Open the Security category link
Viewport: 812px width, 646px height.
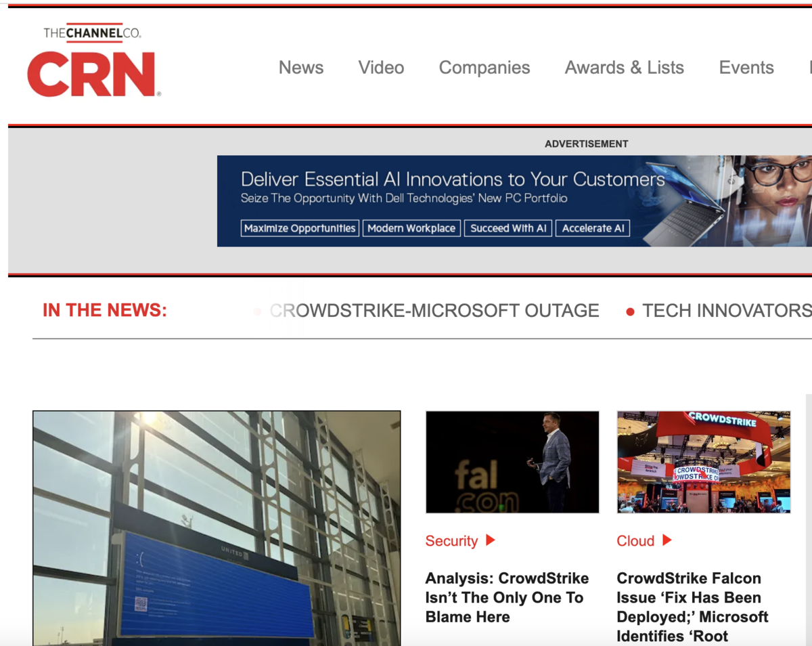(451, 541)
